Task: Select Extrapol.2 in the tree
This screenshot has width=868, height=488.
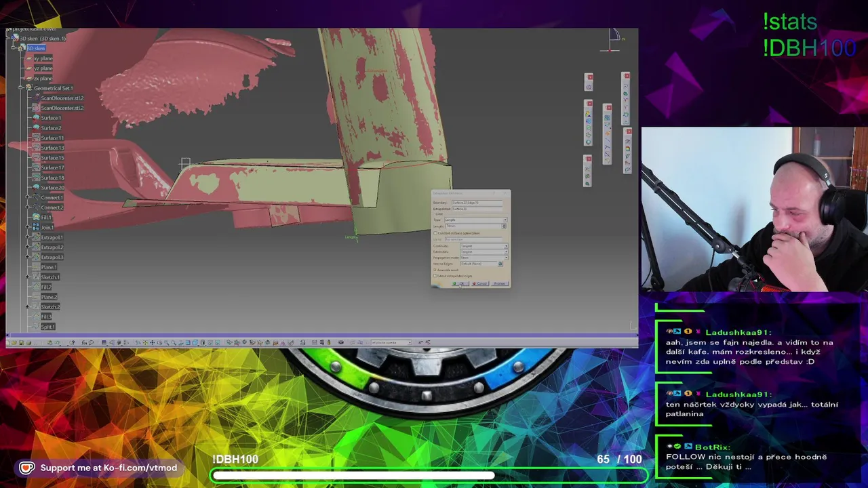Action: [52, 247]
